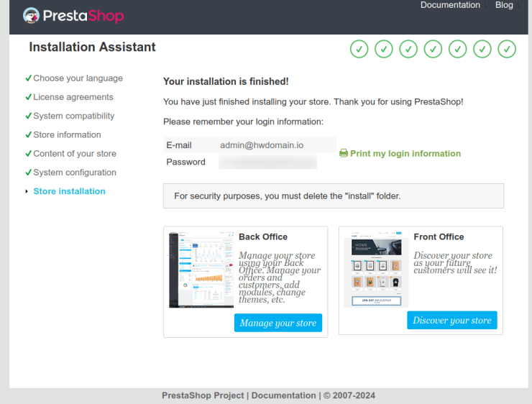Click Print my login information link
This screenshot has width=532, height=404.
click(x=405, y=153)
